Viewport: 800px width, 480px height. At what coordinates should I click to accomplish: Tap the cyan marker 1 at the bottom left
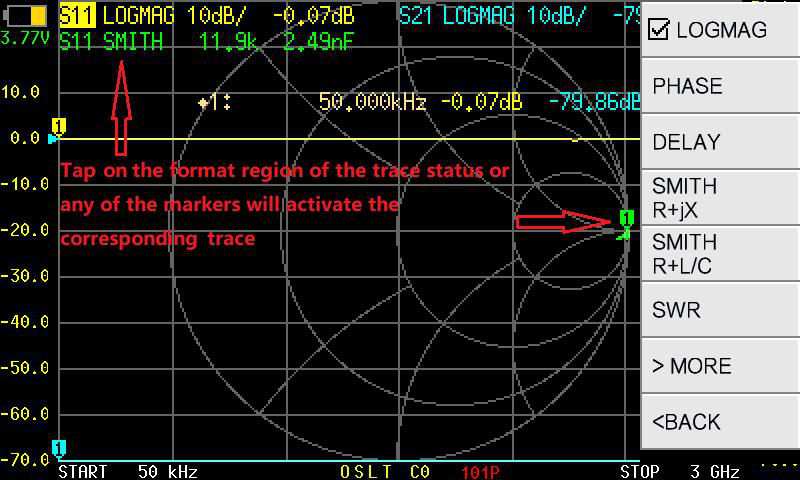tap(59, 448)
